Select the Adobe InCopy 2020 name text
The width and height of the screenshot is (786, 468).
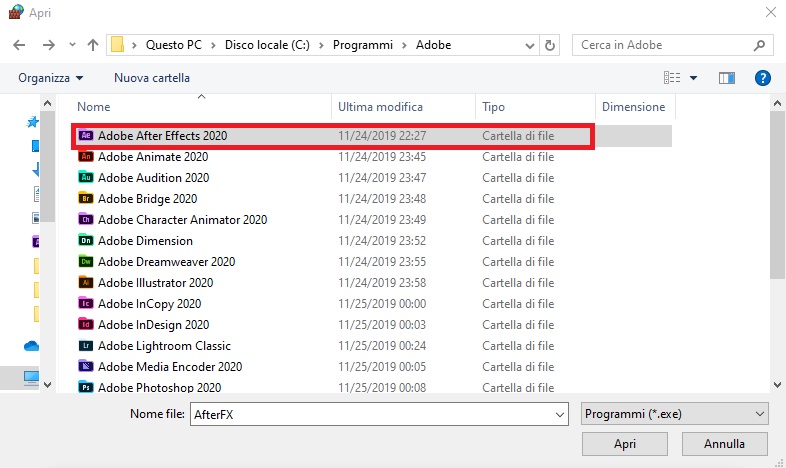(149, 304)
